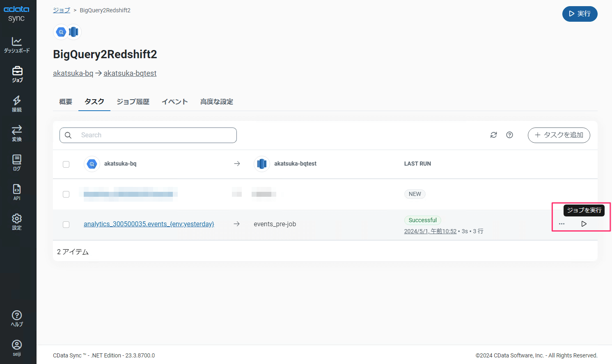
Task: Go to Jobs (ジョブ) in sidebar
Action: (x=17, y=74)
